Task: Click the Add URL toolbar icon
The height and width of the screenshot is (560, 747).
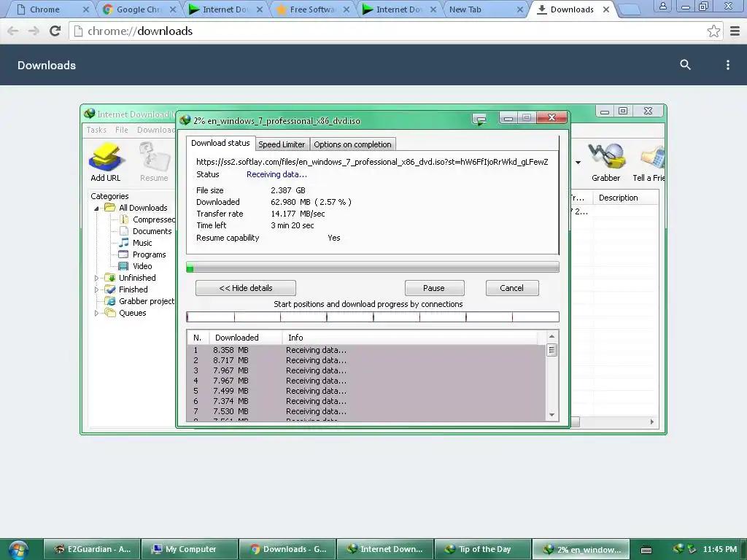Action: (106, 157)
